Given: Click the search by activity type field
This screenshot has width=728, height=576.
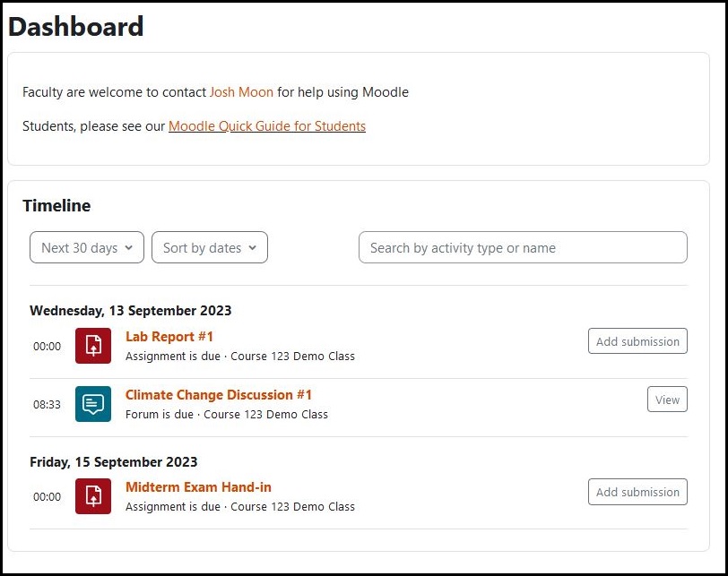Looking at the screenshot, I should (x=523, y=247).
